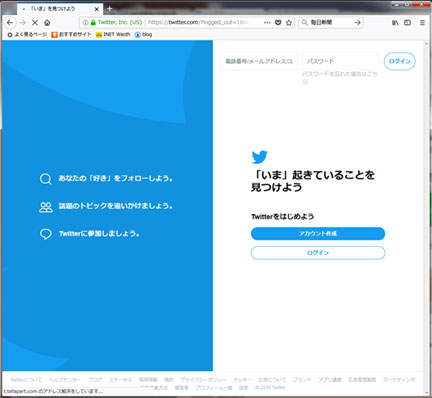Open the おすすめサイト bookmark
This screenshot has width=432, height=398.
click(x=71, y=34)
